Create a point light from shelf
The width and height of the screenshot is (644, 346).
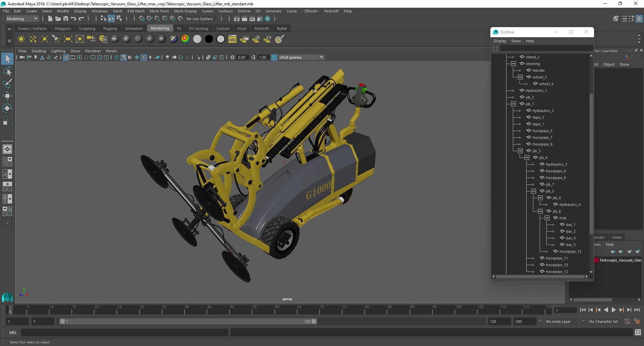(x=45, y=39)
